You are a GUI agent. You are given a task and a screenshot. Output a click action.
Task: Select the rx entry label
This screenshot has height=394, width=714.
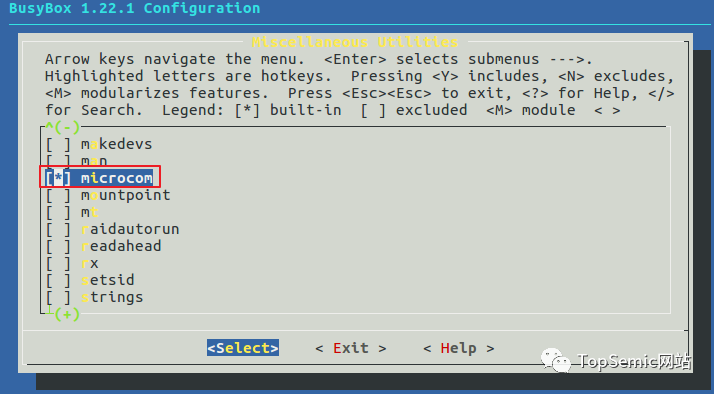tap(90, 263)
